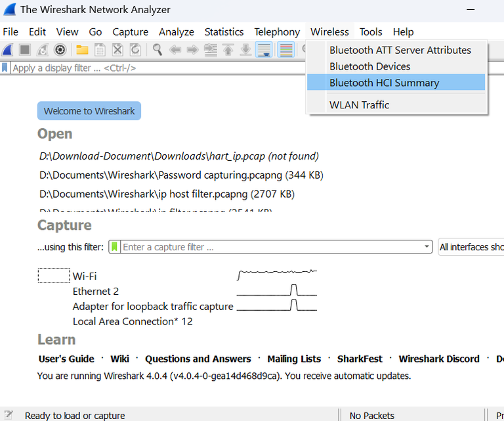The height and width of the screenshot is (421, 504).
Task: Select Adapter for loopback traffic capture
Action: [153, 306]
